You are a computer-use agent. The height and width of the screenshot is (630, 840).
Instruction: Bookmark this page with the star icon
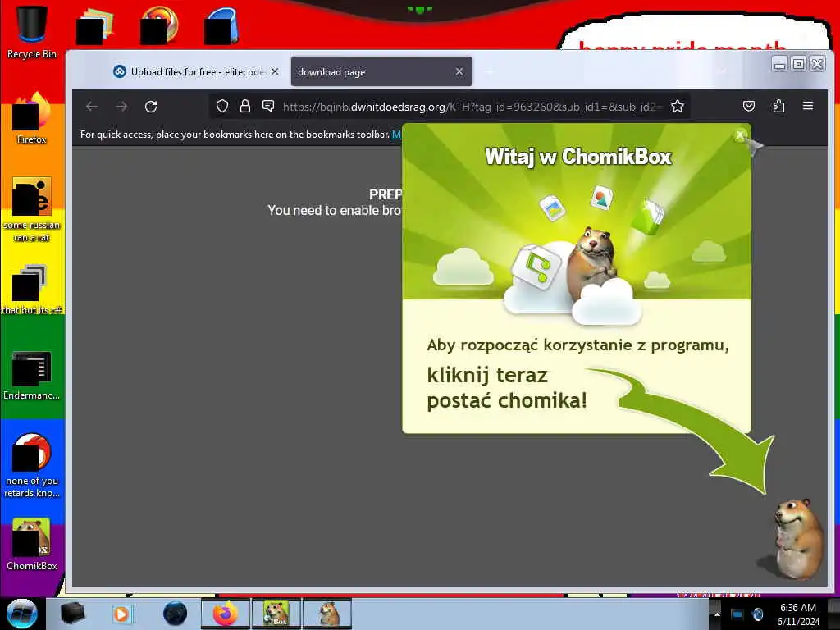[678, 106]
